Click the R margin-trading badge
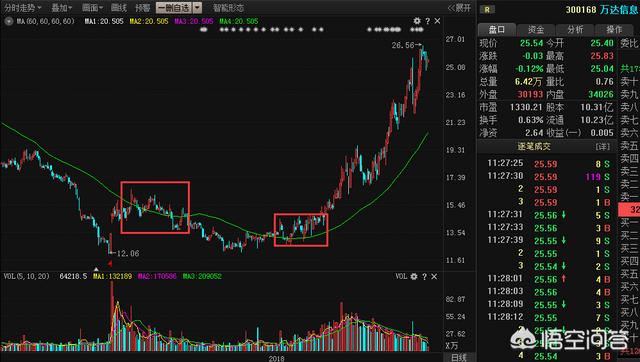The image size is (640, 362). click(x=487, y=9)
